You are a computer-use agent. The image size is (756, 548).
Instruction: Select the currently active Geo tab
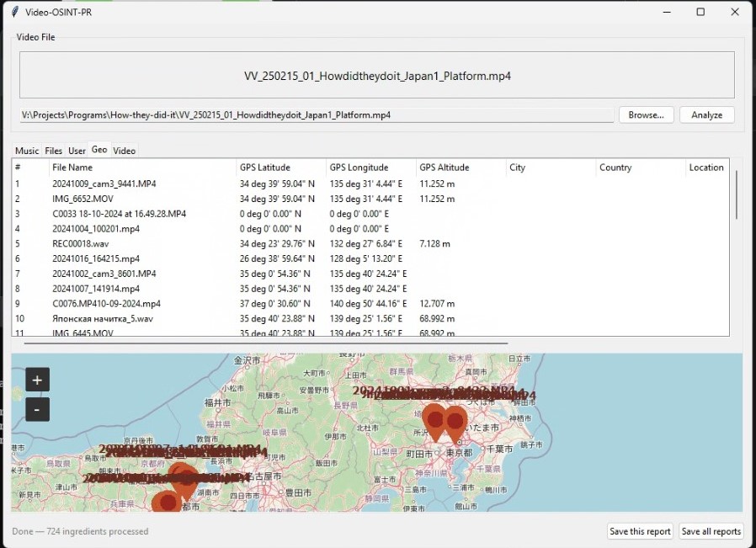(99, 149)
